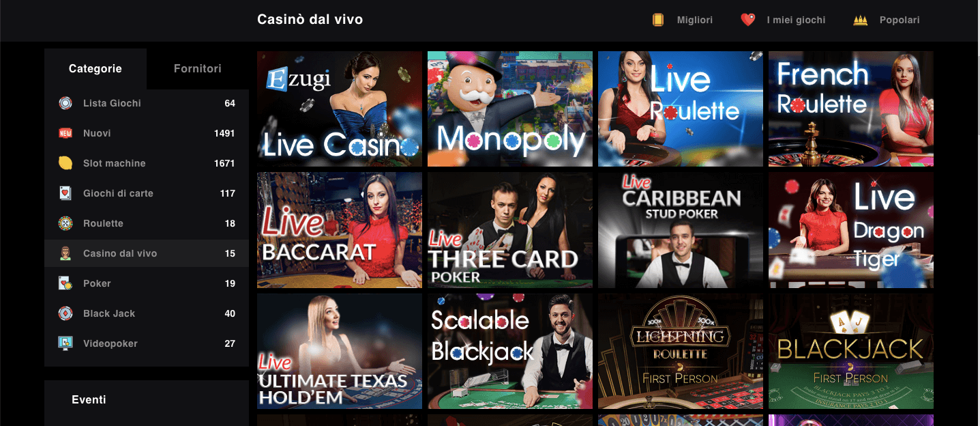The height and width of the screenshot is (426, 980).
Task: Select the lemon Slot machine icon
Action: [65, 163]
